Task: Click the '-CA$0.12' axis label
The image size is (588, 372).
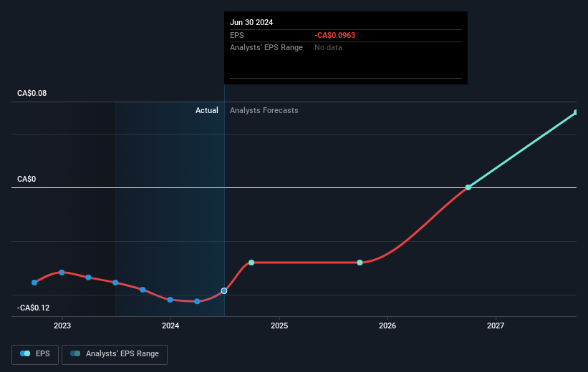Action: (34, 308)
